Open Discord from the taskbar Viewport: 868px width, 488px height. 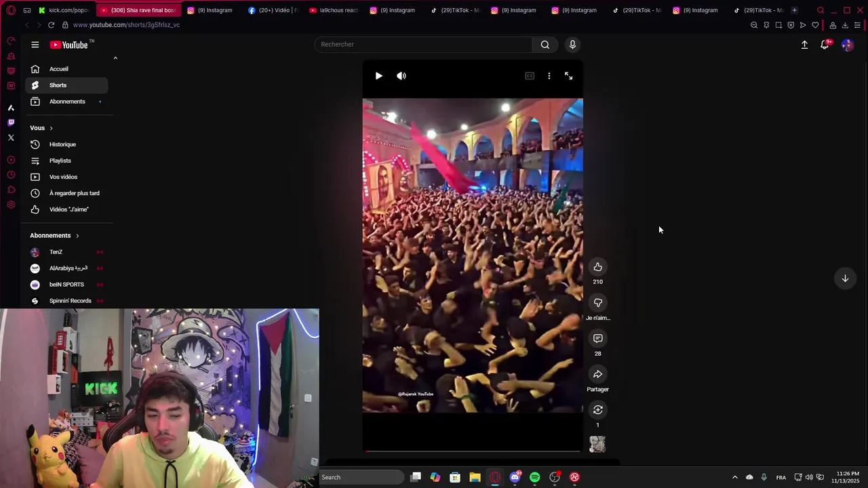515,477
